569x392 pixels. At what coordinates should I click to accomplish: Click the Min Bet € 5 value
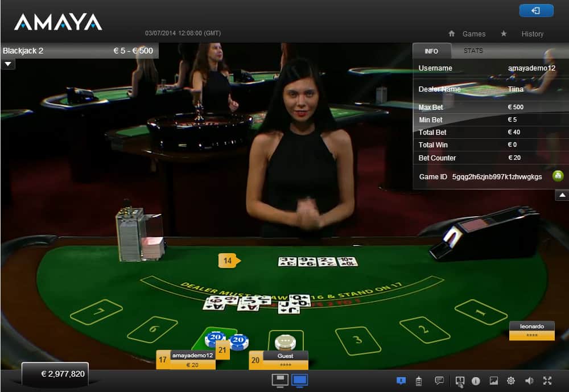pyautogui.click(x=512, y=119)
